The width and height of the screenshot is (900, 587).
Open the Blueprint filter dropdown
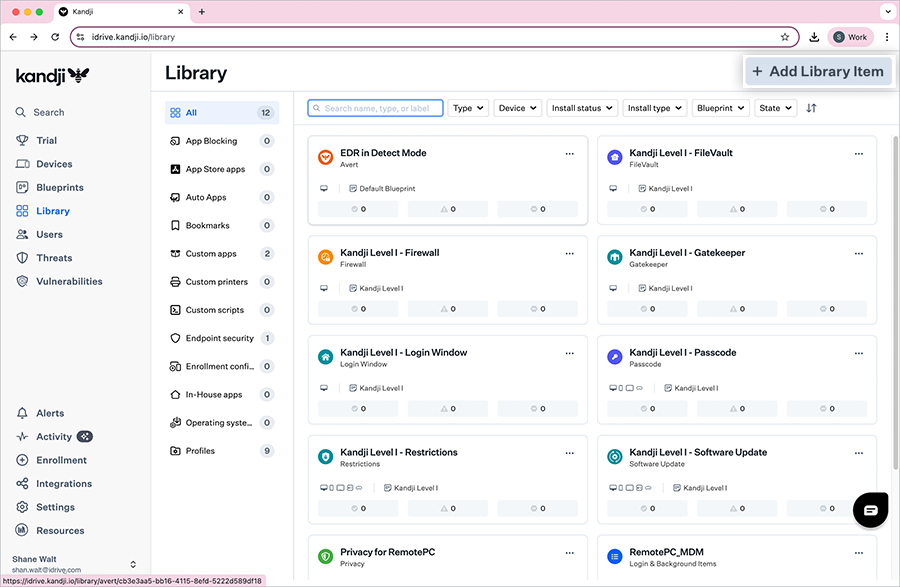(x=720, y=108)
